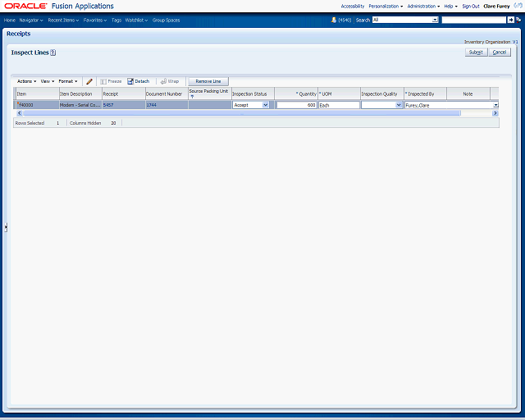
Task: Click the table horizontal scrollbar
Action: pos(246,113)
